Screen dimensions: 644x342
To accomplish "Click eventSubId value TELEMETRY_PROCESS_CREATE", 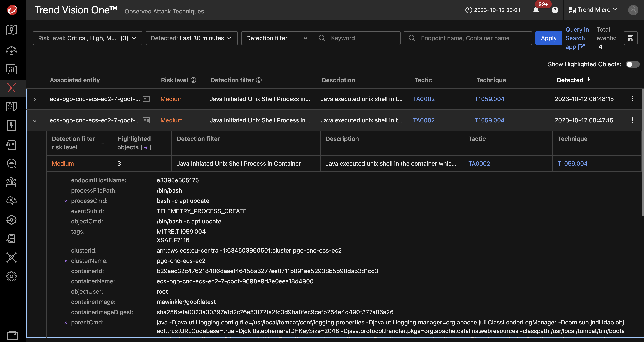I will [x=201, y=211].
